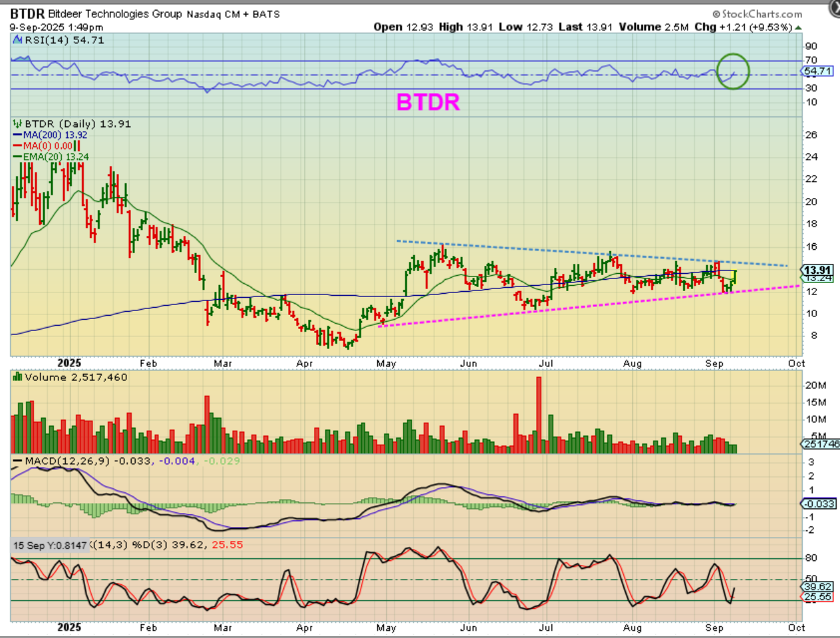Screen dimensions: 840x638
Task: Click the 'Jun' label under the price panel
Action: 469,364
